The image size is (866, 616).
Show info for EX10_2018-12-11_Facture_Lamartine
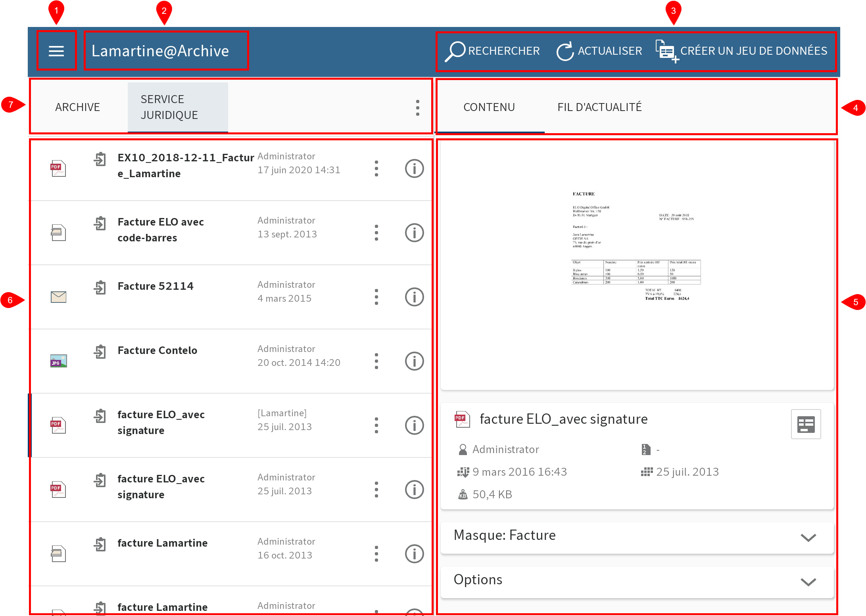point(414,168)
